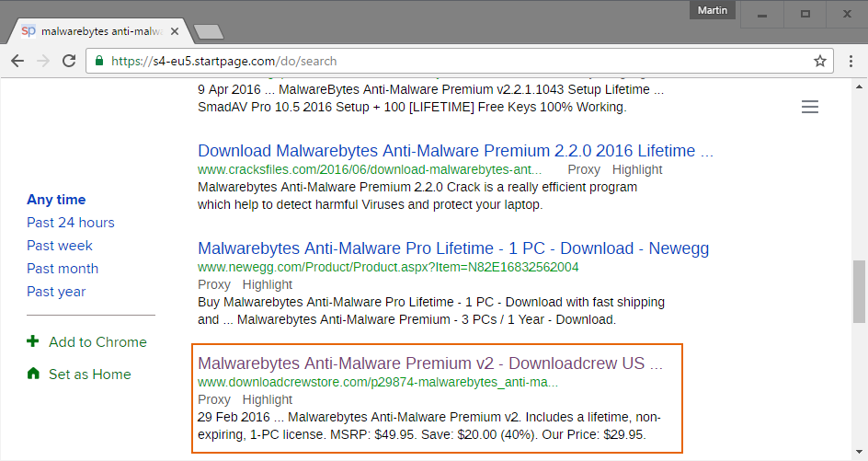Click the scrollbar up arrow

click(859, 87)
